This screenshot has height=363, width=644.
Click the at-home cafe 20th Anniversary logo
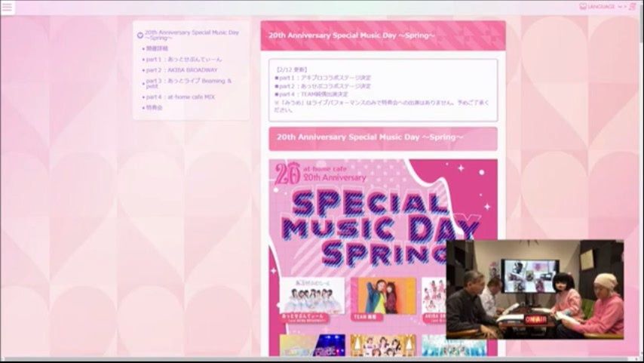tap(320, 173)
